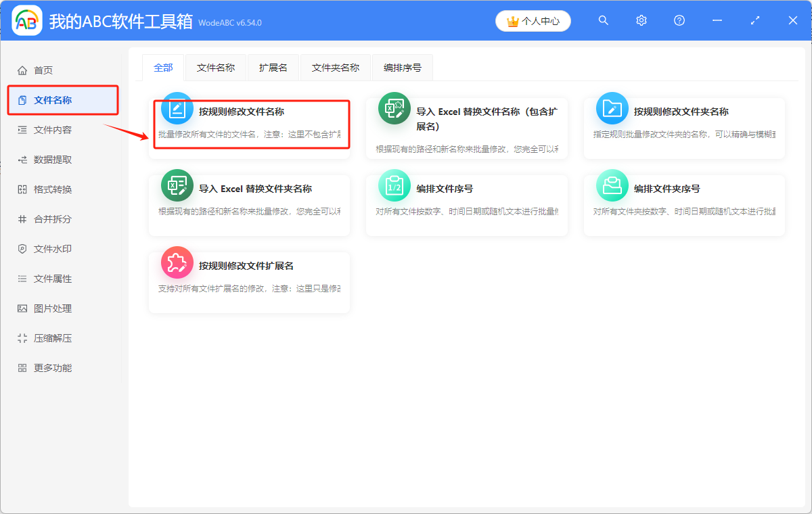Open 图片处理 from the sidebar

pos(43,308)
